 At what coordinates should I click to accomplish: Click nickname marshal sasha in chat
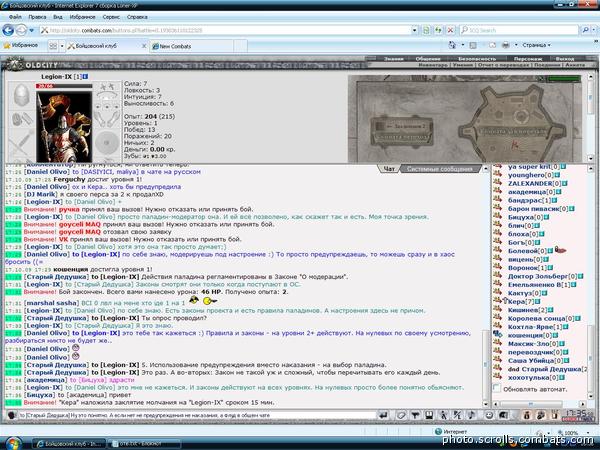(51, 303)
